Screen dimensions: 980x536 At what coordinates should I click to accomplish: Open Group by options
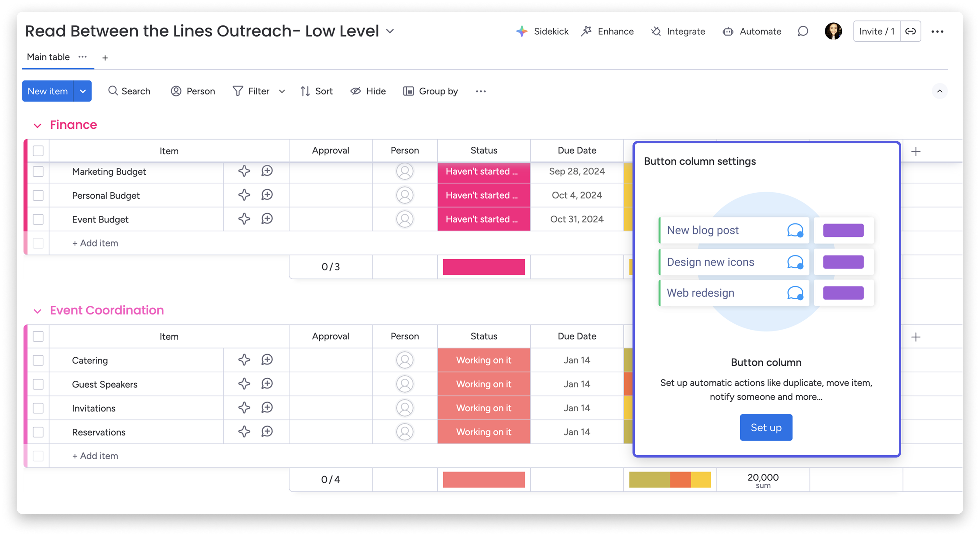430,91
